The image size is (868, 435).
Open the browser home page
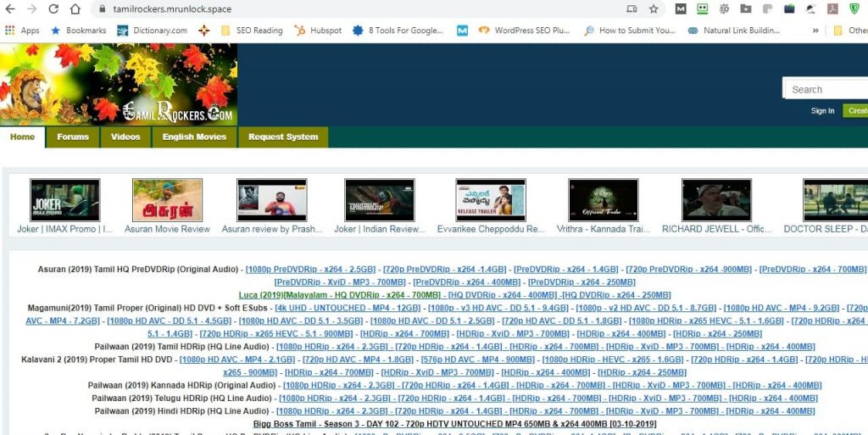[75, 8]
